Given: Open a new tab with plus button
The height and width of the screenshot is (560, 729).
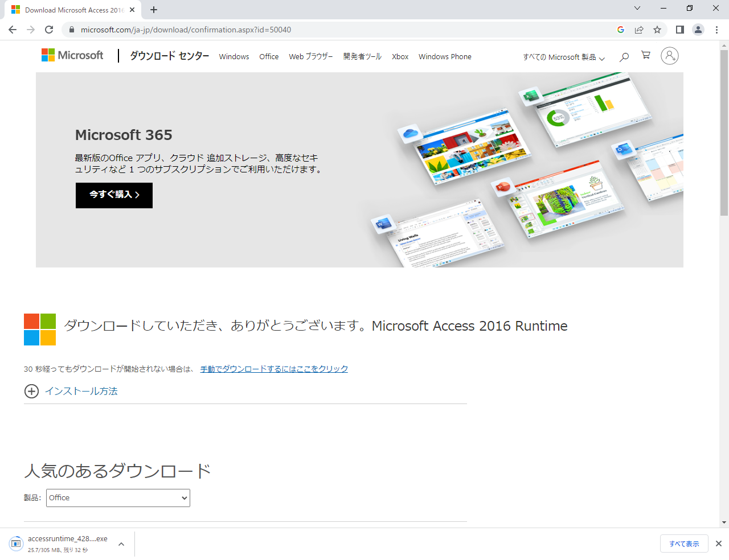Looking at the screenshot, I should coord(154,10).
